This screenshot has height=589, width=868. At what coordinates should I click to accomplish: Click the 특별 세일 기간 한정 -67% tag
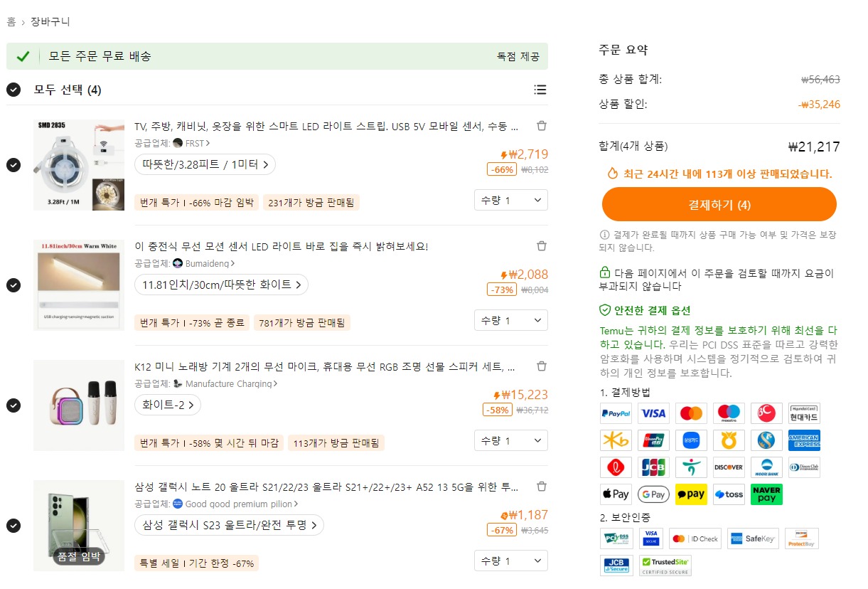pos(197,563)
